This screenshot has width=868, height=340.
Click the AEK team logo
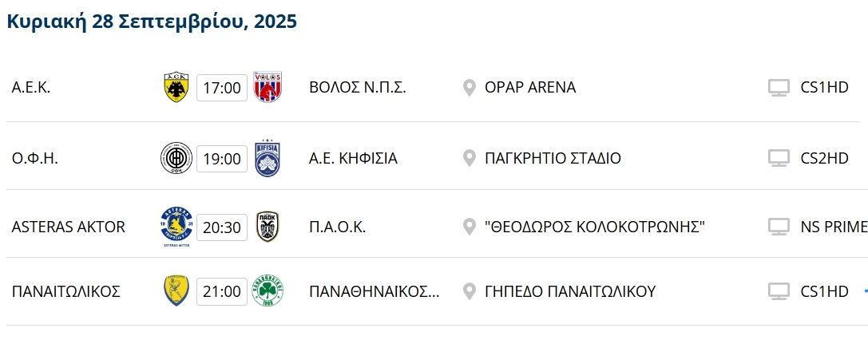click(176, 88)
